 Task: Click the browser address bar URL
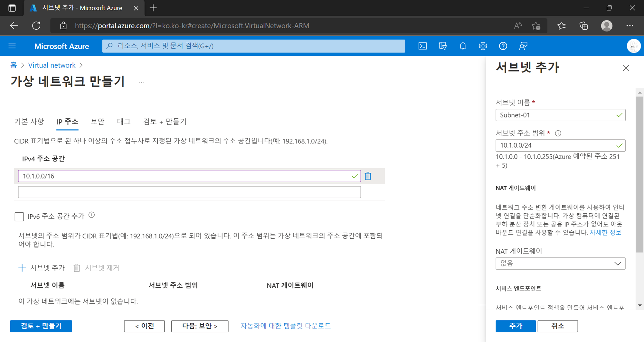pyautogui.click(x=192, y=26)
